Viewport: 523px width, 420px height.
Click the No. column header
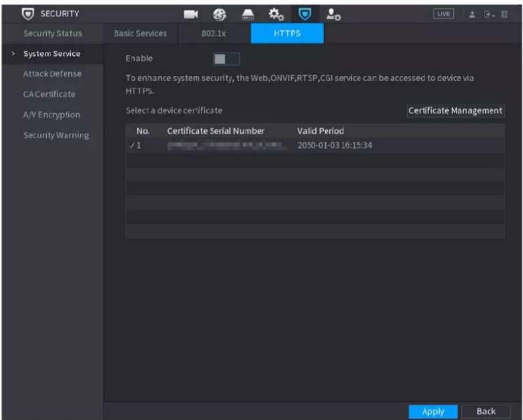[x=143, y=131]
